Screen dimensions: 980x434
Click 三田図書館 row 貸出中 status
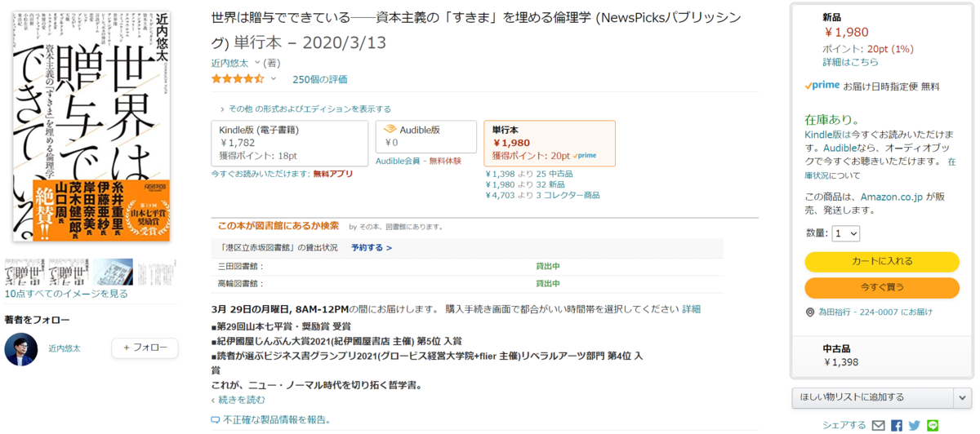(x=547, y=266)
